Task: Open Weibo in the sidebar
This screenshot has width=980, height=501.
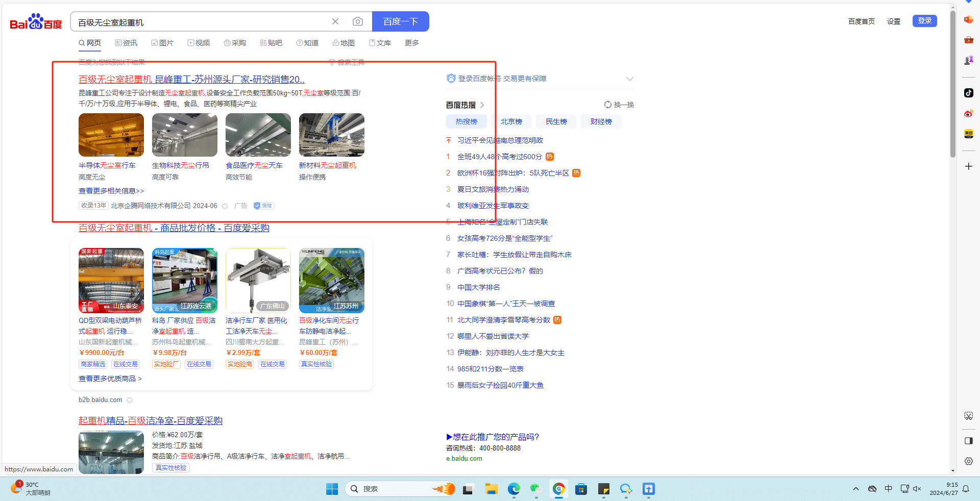Action: (x=968, y=113)
